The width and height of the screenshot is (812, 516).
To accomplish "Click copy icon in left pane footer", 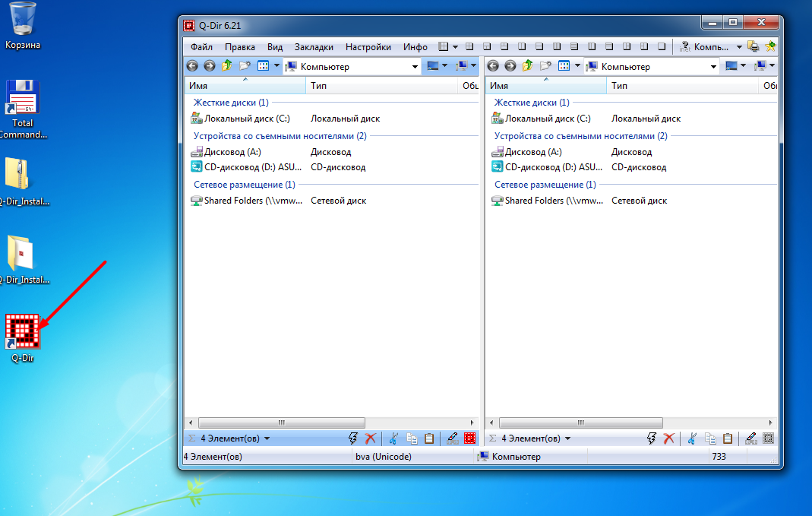I will coord(412,438).
